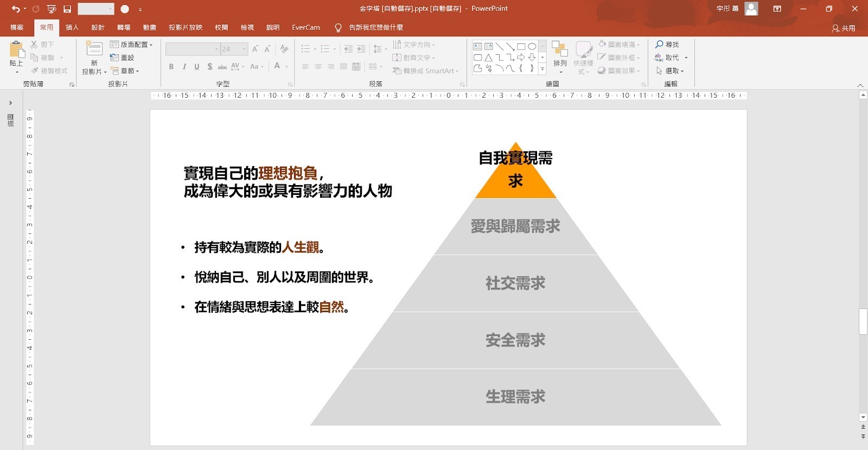Open the font size combo box

click(x=234, y=49)
